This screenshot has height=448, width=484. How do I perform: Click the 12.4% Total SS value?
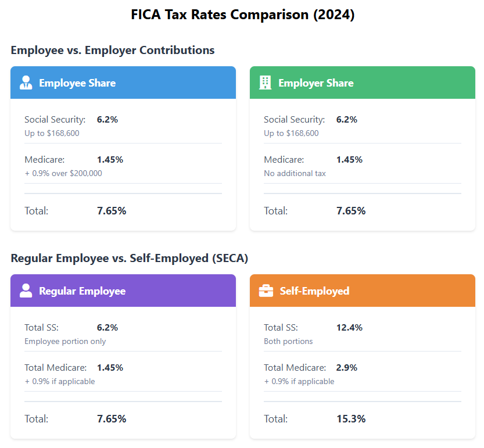pyautogui.click(x=349, y=328)
